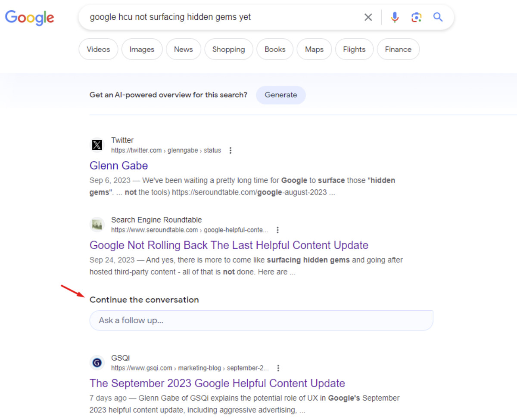This screenshot has width=517, height=420.
Task: Select the Shopping filter chip
Action: (x=229, y=49)
